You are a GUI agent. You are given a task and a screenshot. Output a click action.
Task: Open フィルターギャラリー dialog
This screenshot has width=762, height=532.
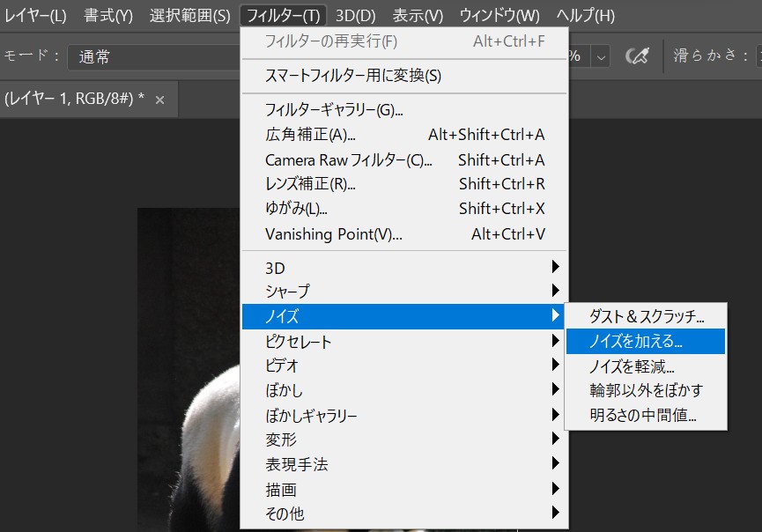coord(334,110)
